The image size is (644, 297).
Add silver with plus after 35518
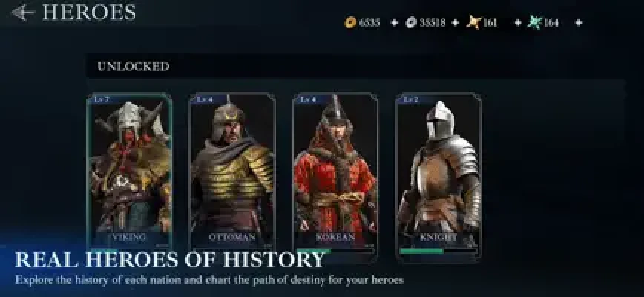[x=455, y=23]
